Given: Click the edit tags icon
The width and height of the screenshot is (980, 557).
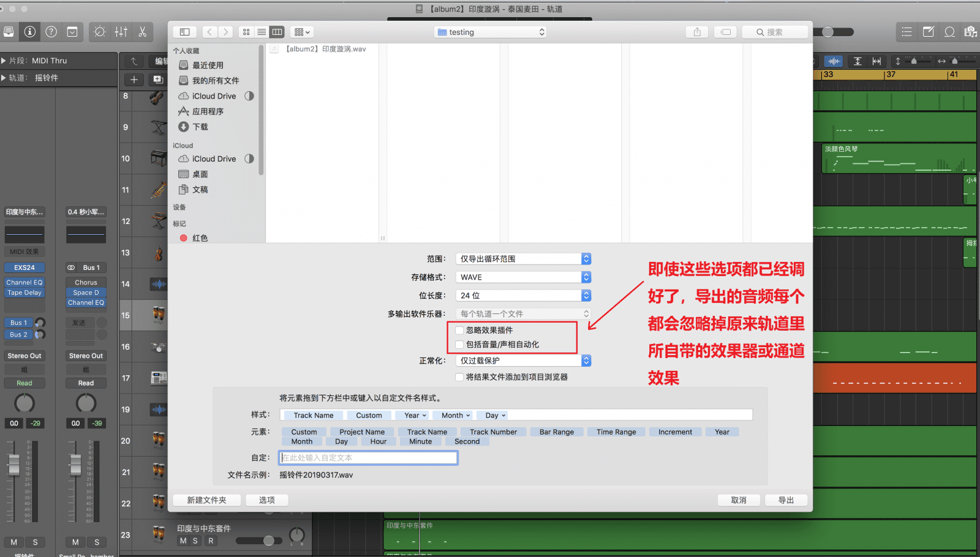Looking at the screenshot, I should pos(726,32).
